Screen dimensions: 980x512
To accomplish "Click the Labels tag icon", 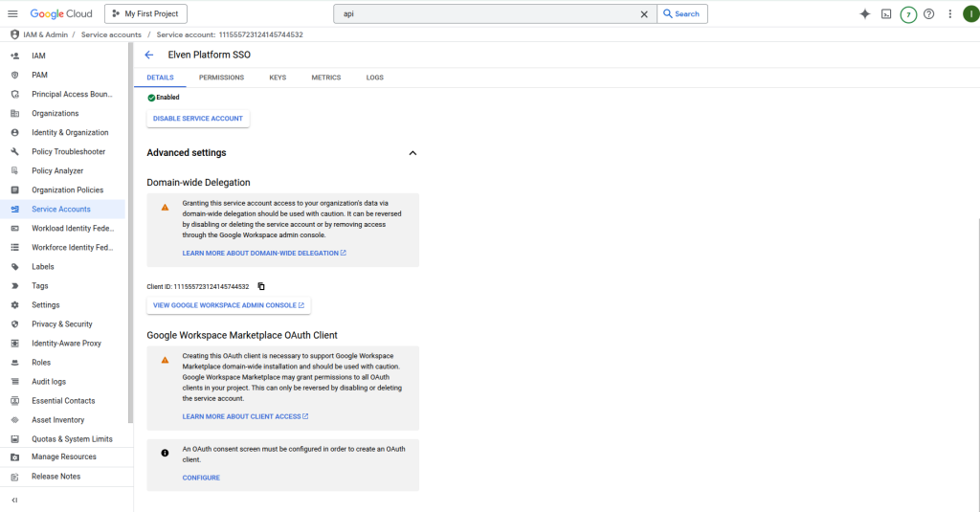I will (15, 266).
